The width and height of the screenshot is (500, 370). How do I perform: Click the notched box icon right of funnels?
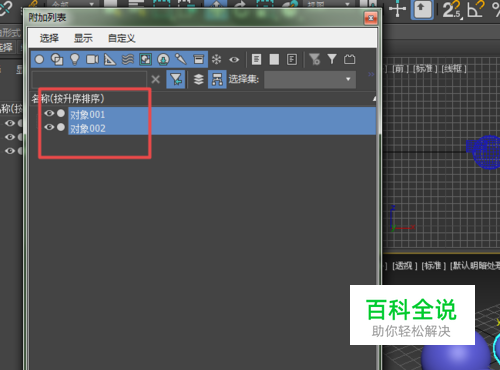tap(349, 60)
